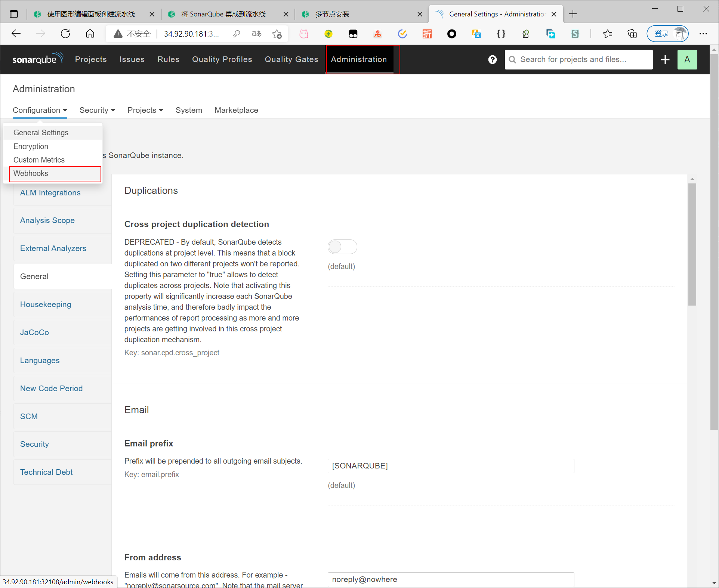Open the Quality Gates nav item
The image size is (719, 588).
[291, 59]
